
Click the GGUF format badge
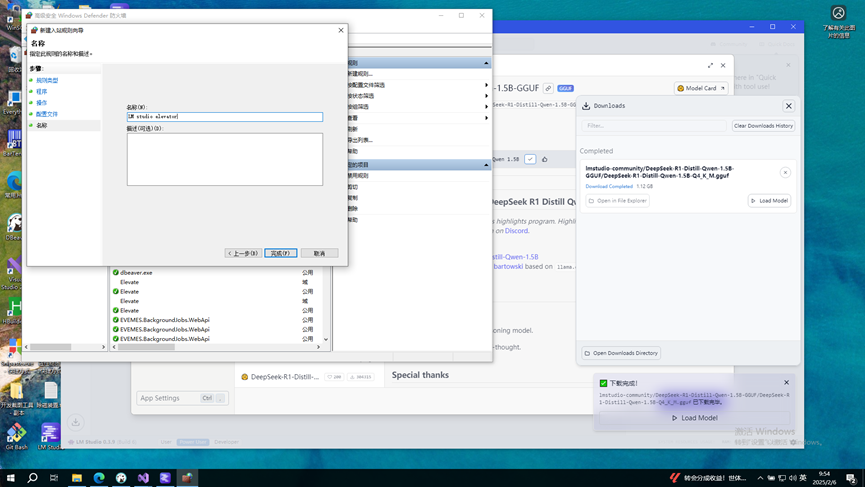point(565,88)
